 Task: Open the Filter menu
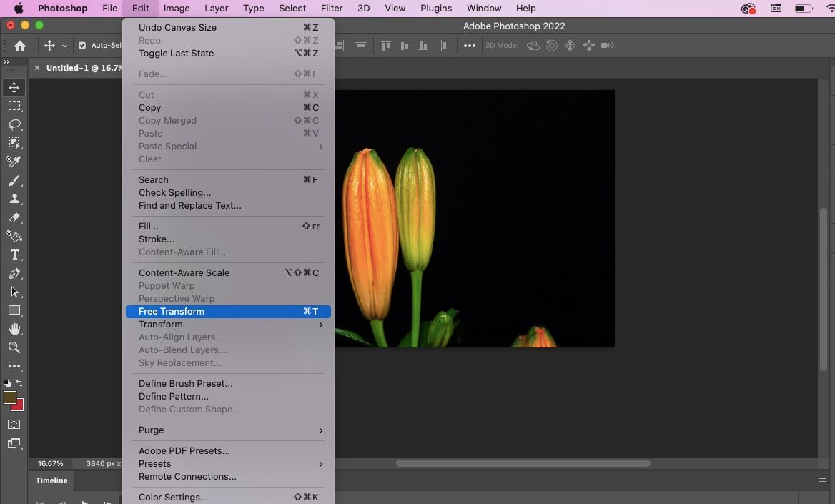click(331, 9)
